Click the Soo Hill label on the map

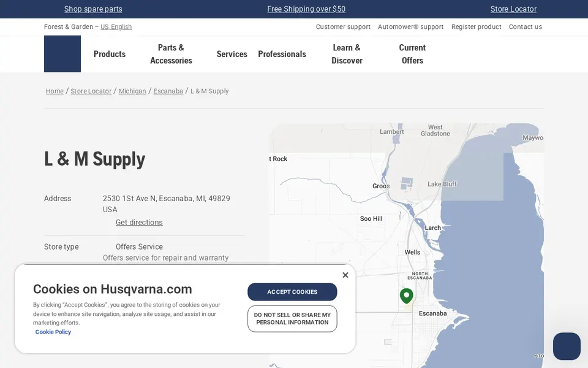point(371,218)
